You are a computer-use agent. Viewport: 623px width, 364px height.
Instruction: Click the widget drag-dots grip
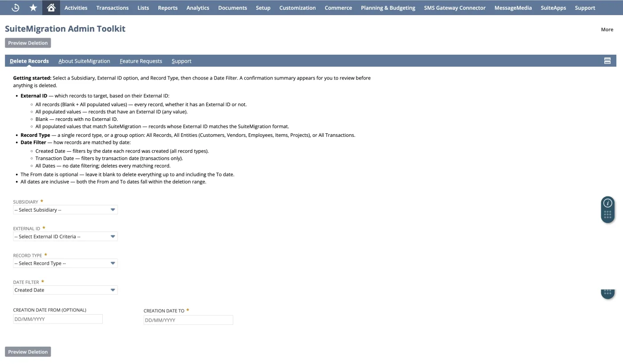608,215
